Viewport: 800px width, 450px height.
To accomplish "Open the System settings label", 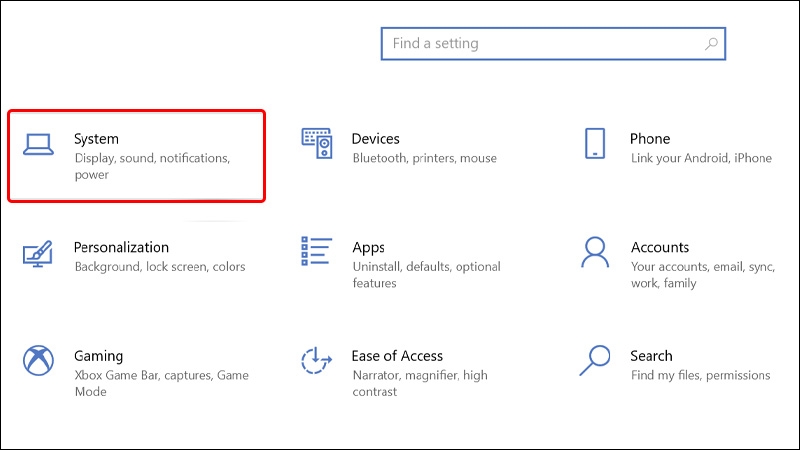I will pyautogui.click(x=96, y=139).
